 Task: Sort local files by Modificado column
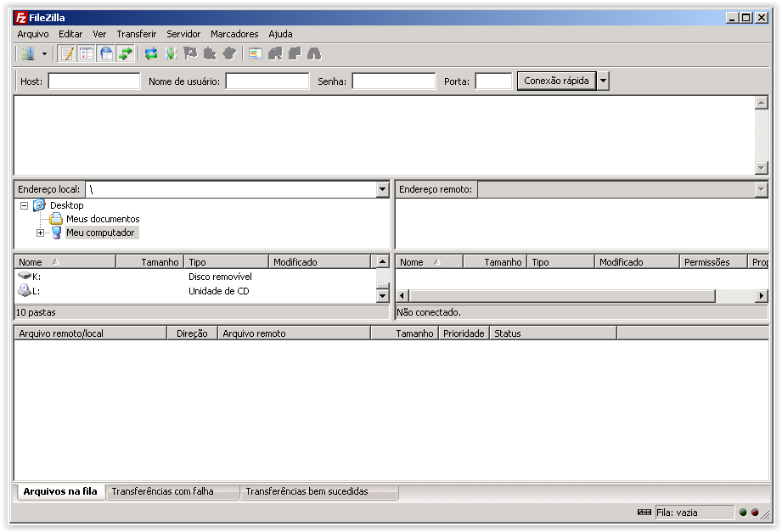click(x=320, y=262)
